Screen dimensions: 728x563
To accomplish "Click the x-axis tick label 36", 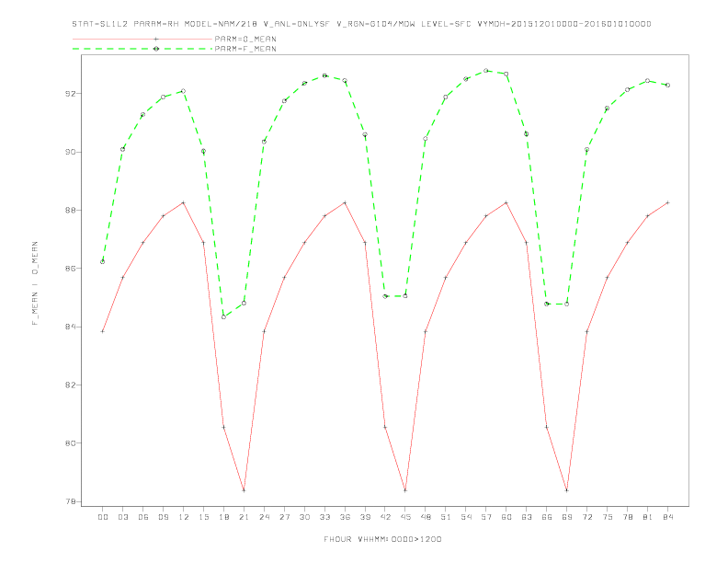I will [345, 517].
